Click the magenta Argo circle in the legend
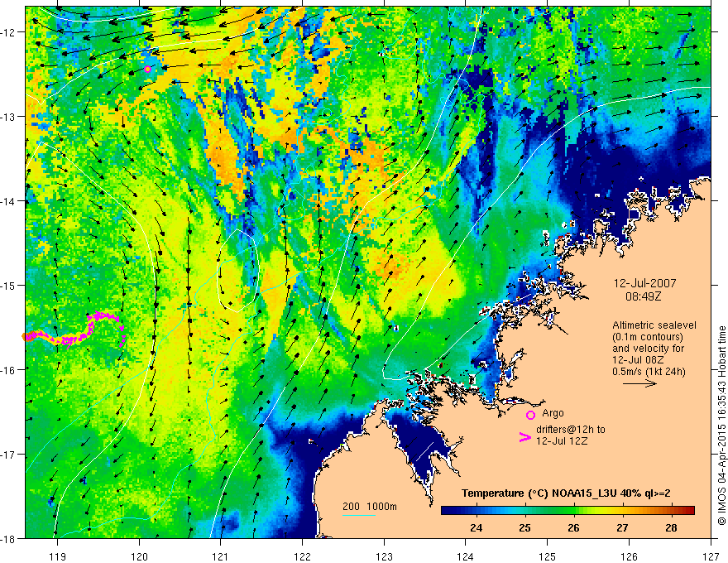The width and height of the screenshot is (728, 563). (x=530, y=415)
